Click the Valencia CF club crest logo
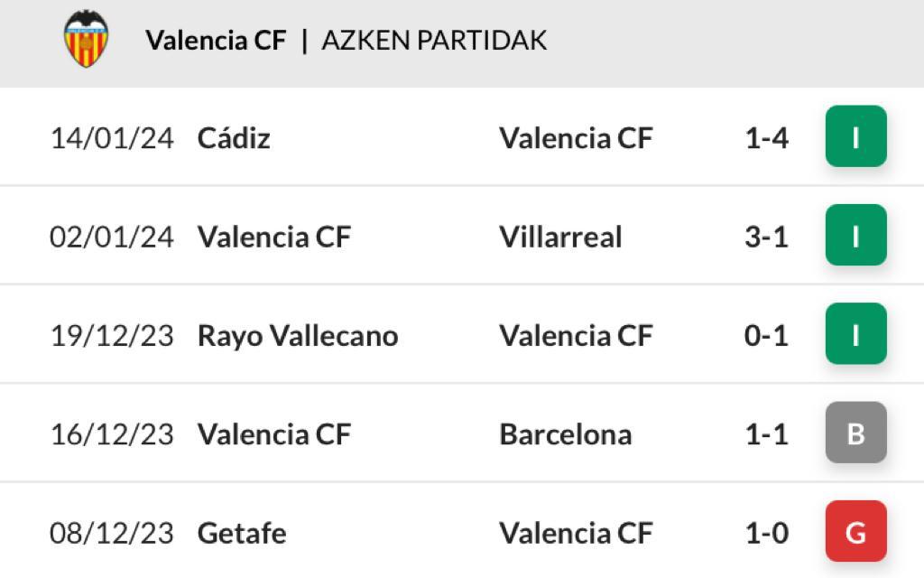924x578 pixels. (86, 38)
